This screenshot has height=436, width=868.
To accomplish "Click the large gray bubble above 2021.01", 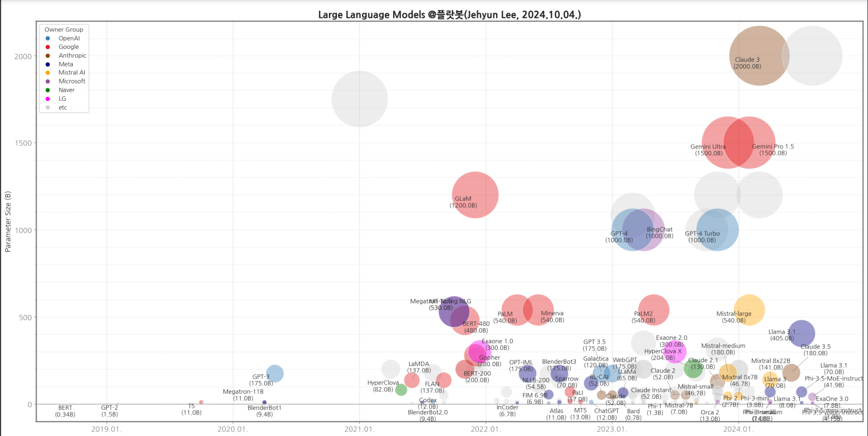I will 359,99.
